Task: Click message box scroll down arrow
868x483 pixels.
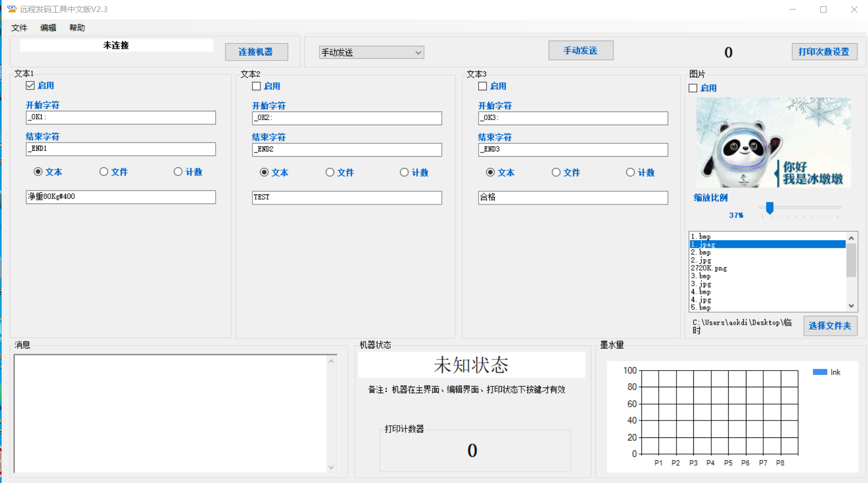Action: point(331,467)
